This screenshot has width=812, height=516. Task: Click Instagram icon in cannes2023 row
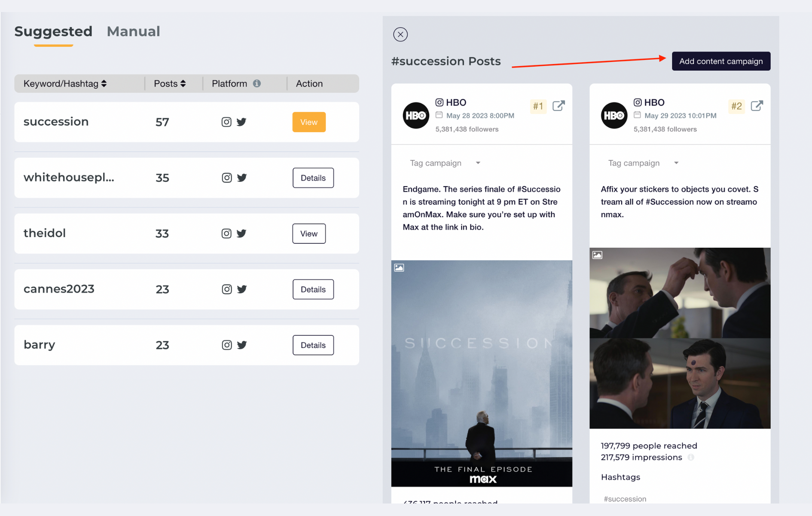coord(227,289)
